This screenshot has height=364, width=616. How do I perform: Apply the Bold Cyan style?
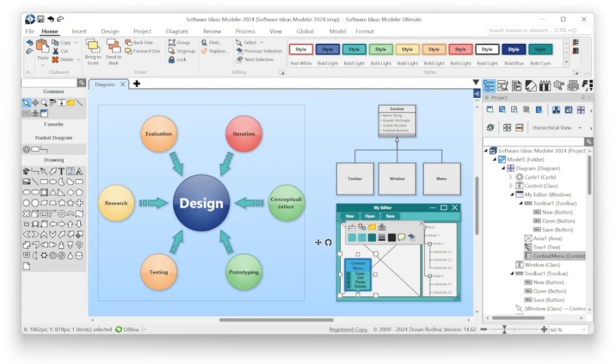tap(540, 49)
